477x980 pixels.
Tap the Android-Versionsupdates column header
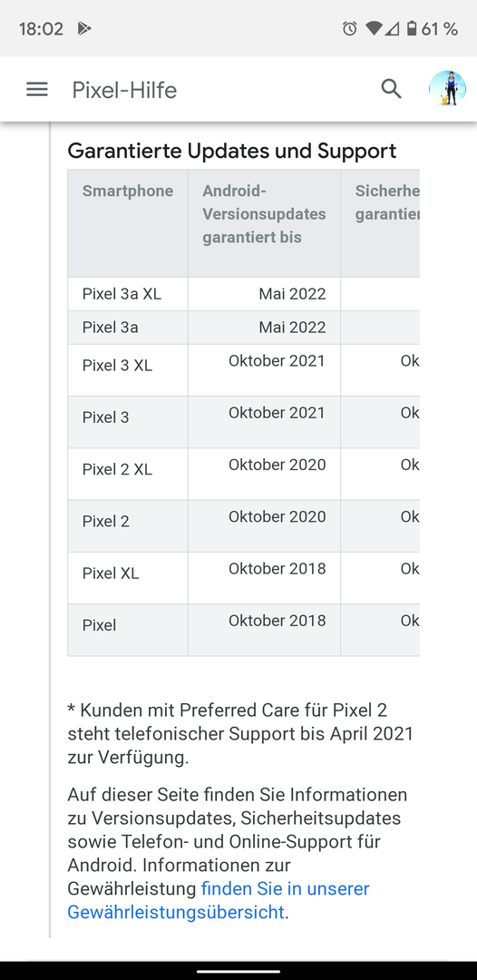[x=264, y=223]
